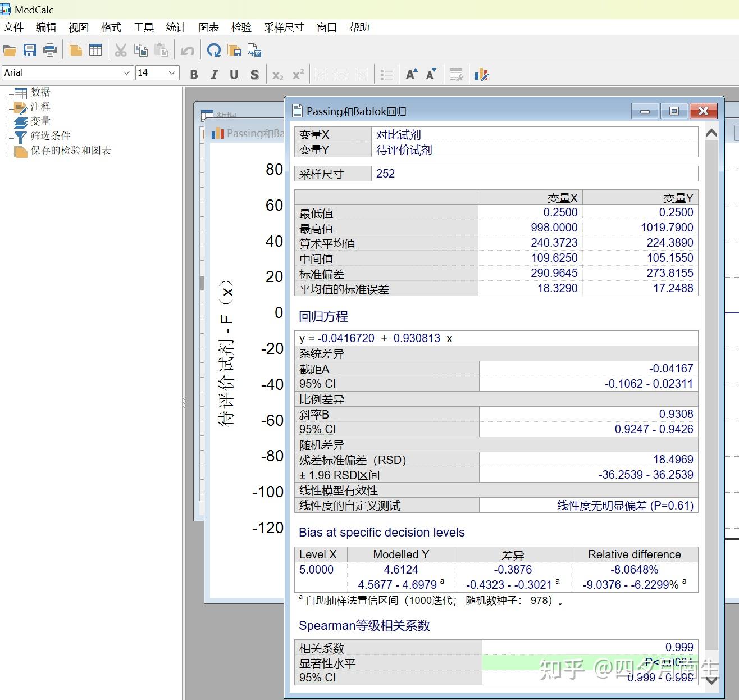Toggle Italic text formatting
Viewport: 739px width, 700px height.
coord(214,74)
